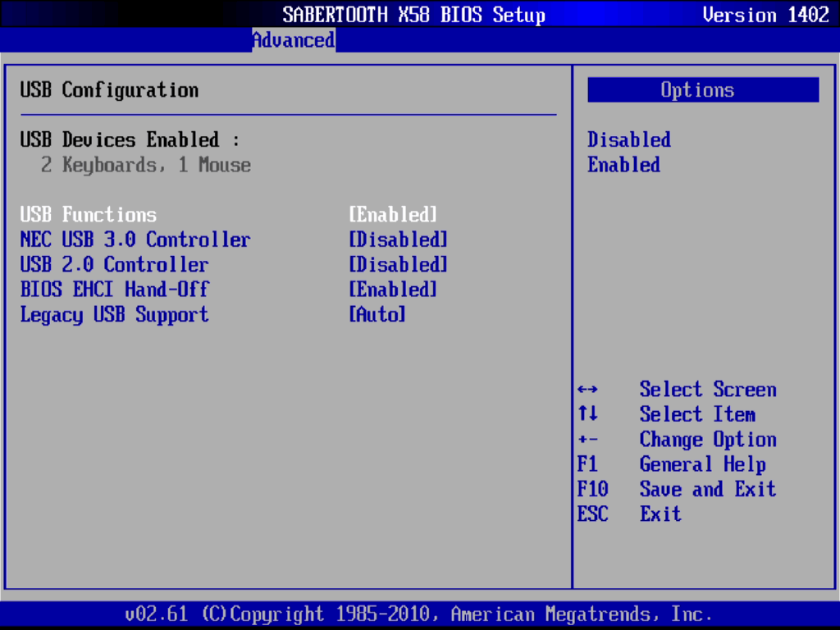Select Legacy USB Support setting

tap(114, 315)
